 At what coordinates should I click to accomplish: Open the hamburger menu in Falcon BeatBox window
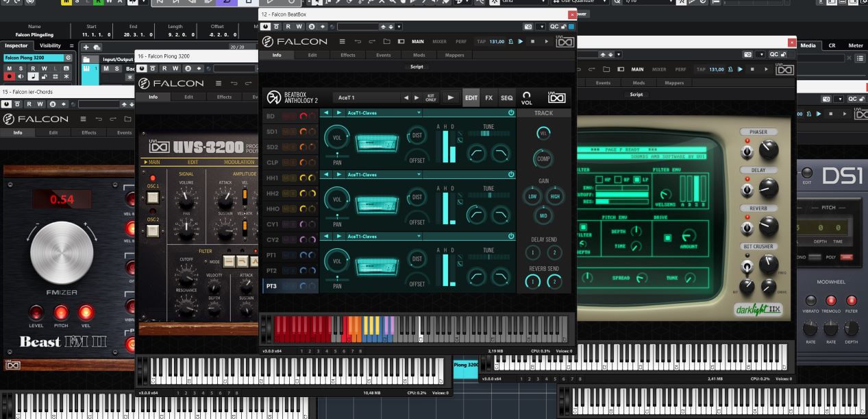point(343,41)
